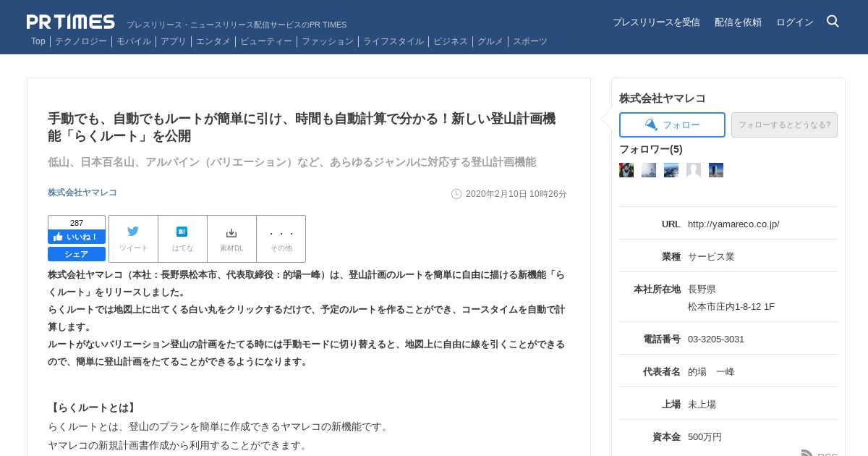Open エンタメ category
Viewport: 868px width, 456px height.
click(x=213, y=41)
